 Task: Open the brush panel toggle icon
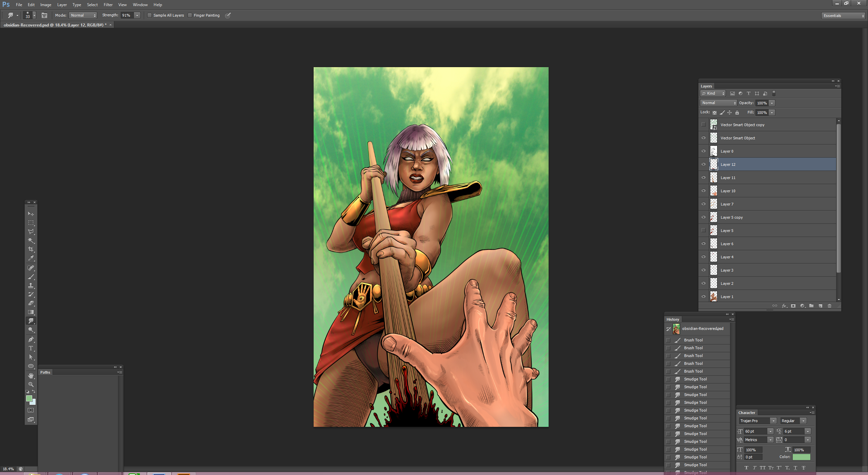(x=44, y=15)
